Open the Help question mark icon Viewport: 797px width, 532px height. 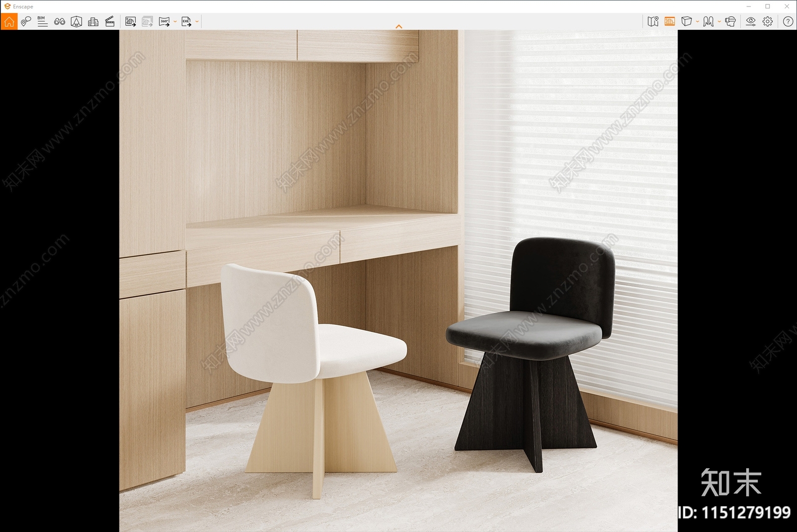coord(788,21)
